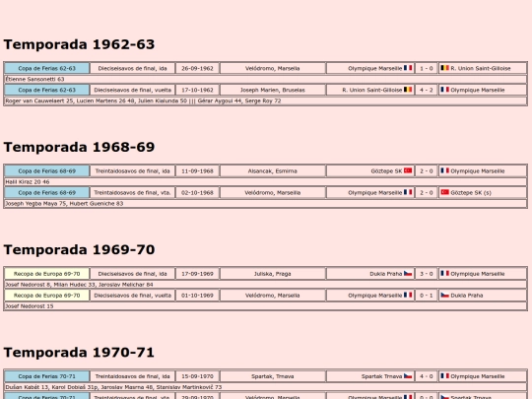Click Treintaidosavos de final, vta. dated 02-10-1968
The image size is (532, 399).
(x=133, y=193)
